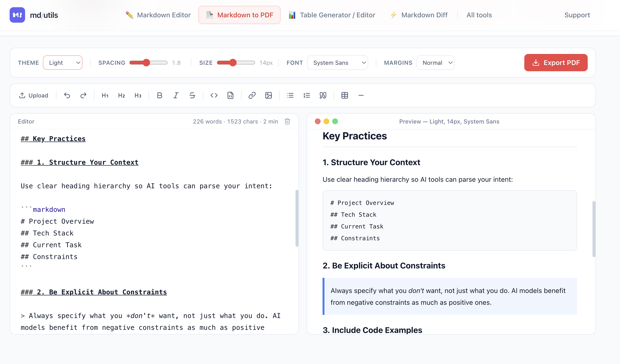Open the Markdown Diff tool
The height and width of the screenshot is (364, 620).
[x=418, y=15]
